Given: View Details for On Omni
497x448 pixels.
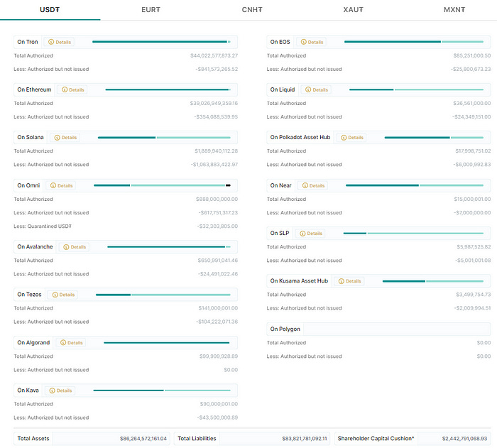Looking at the screenshot, I should coord(61,186).
